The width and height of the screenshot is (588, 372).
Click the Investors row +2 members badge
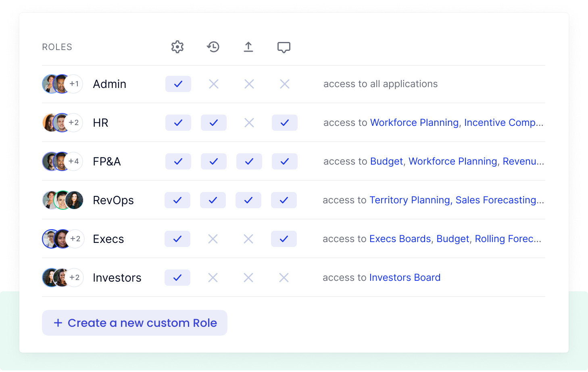(x=75, y=278)
